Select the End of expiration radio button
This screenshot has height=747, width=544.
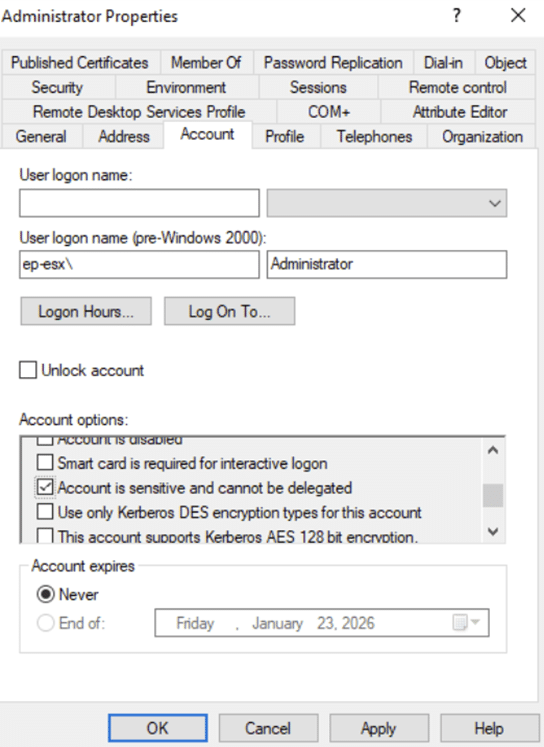[x=46, y=623]
